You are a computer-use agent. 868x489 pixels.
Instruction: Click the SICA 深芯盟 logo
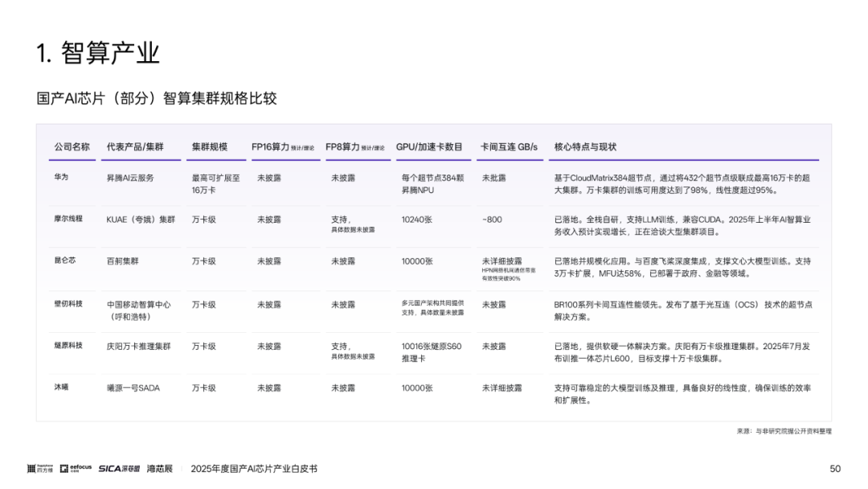[x=119, y=469]
